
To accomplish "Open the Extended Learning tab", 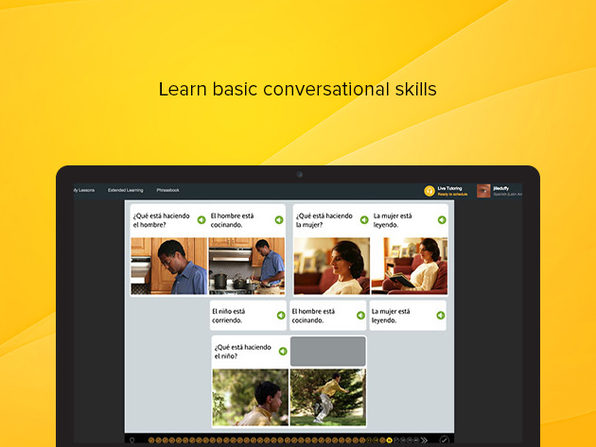I will pos(125,190).
